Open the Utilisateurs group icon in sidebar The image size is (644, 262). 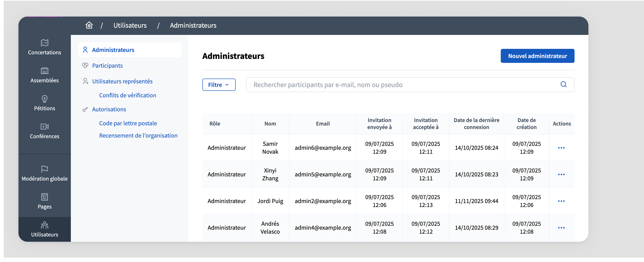pyautogui.click(x=45, y=225)
